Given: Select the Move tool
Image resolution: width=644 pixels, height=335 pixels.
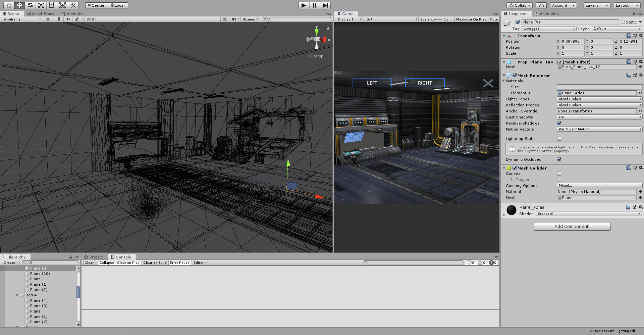Looking at the screenshot, I should pos(19,5).
